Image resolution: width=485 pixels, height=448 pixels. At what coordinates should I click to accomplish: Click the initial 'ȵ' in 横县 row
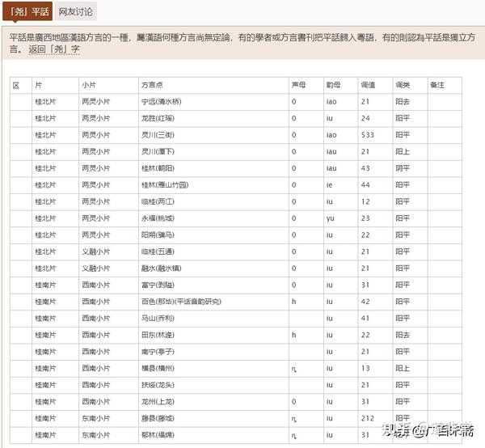pyautogui.click(x=294, y=370)
